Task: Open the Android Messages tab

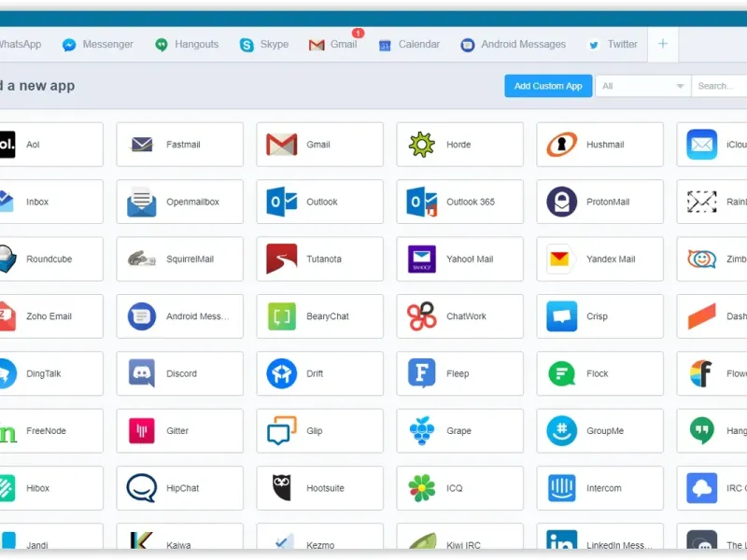Action: pos(513,44)
